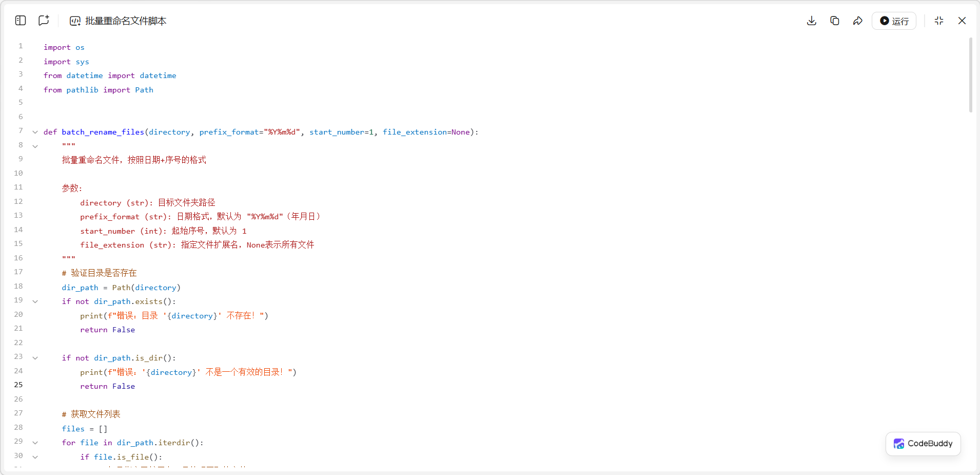Share the script using the arrow icon
This screenshot has width=980, height=475.
(857, 21)
